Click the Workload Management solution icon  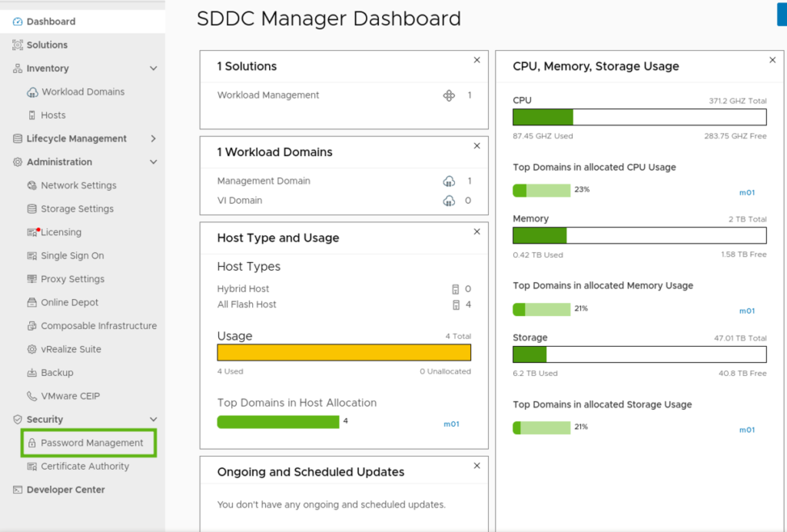[x=449, y=95]
